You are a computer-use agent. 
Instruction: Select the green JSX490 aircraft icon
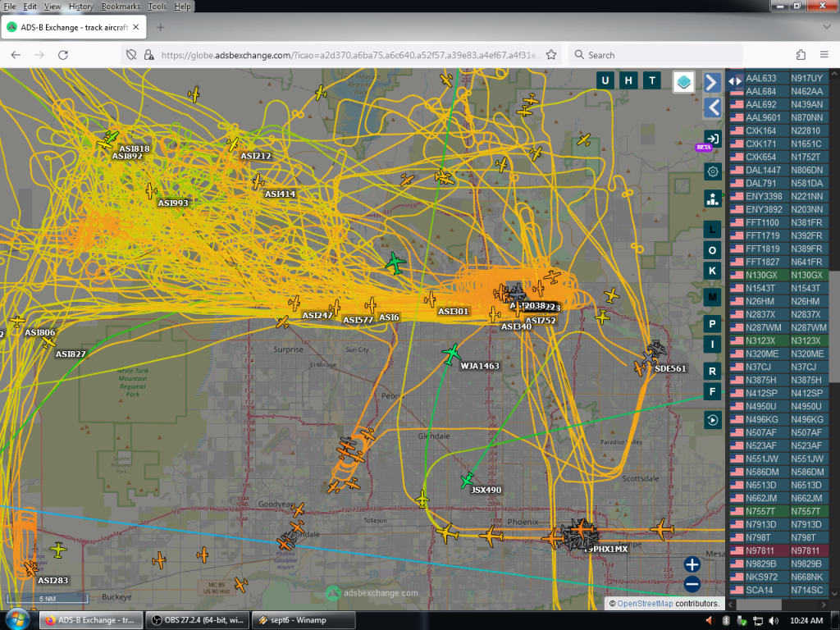(467, 480)
